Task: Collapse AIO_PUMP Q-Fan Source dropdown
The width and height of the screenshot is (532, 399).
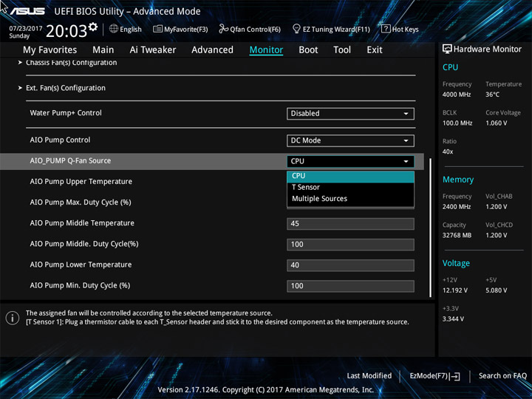Action: point(350,161)
